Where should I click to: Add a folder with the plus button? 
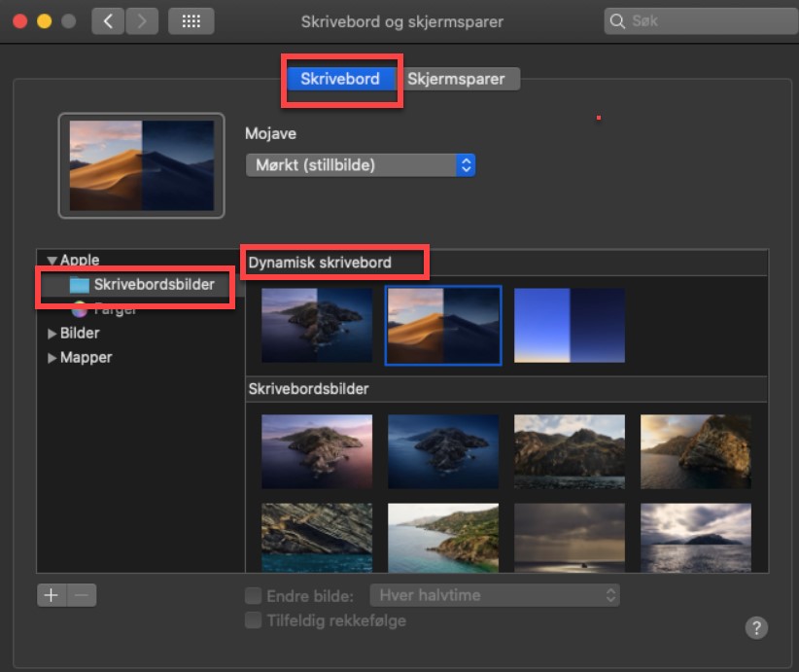coord(52,595)
